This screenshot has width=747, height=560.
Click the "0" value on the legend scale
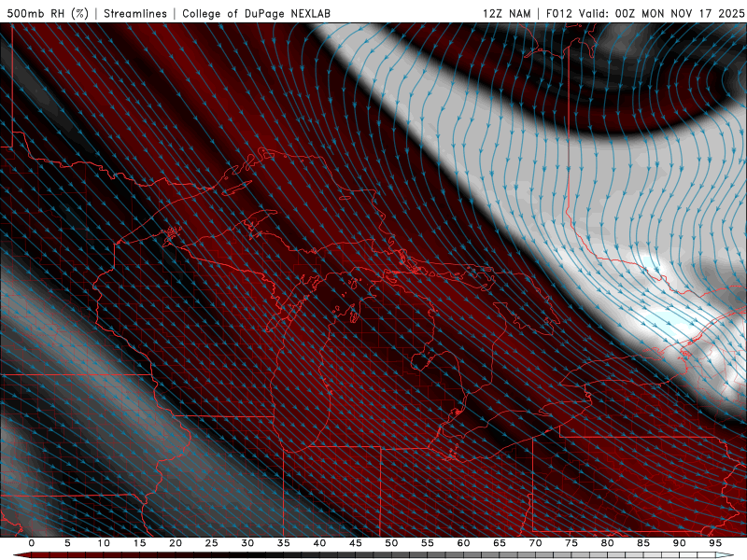point(32,543)
